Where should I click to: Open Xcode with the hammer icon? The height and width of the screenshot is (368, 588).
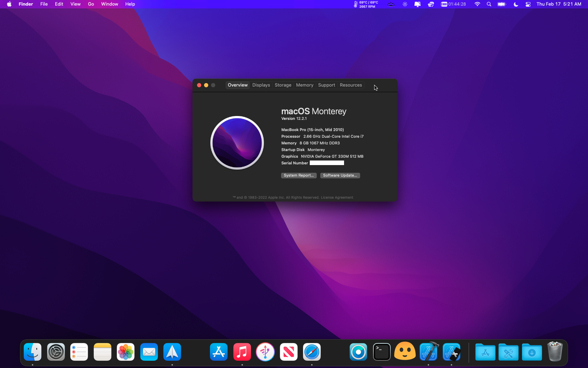[x=428, y=352]
